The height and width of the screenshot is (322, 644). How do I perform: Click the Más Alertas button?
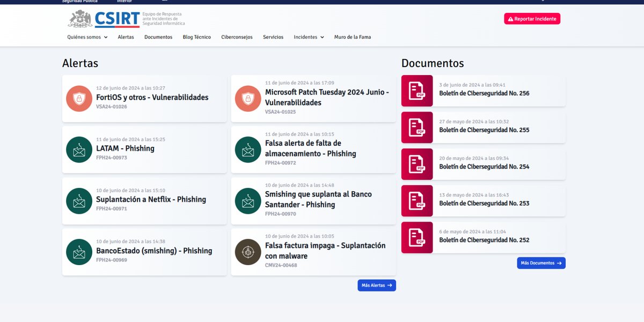[377, 286]
